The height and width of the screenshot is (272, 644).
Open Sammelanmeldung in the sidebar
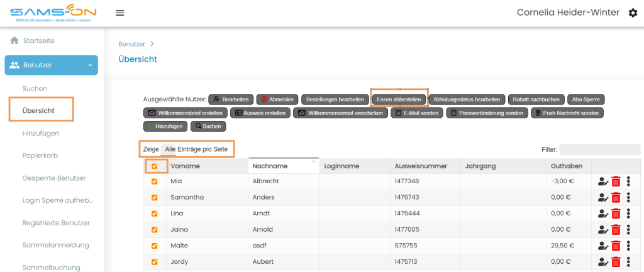(x=56, y=246)
